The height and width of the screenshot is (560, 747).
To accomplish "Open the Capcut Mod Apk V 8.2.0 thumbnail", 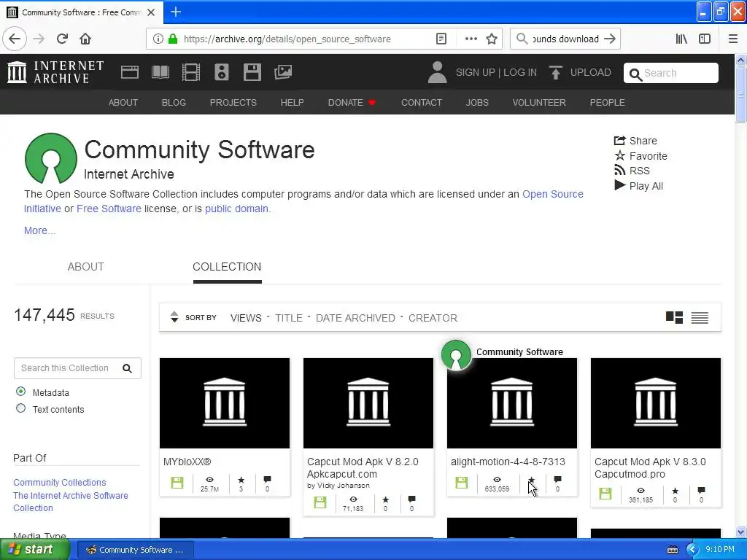I will tap(368, 402).
